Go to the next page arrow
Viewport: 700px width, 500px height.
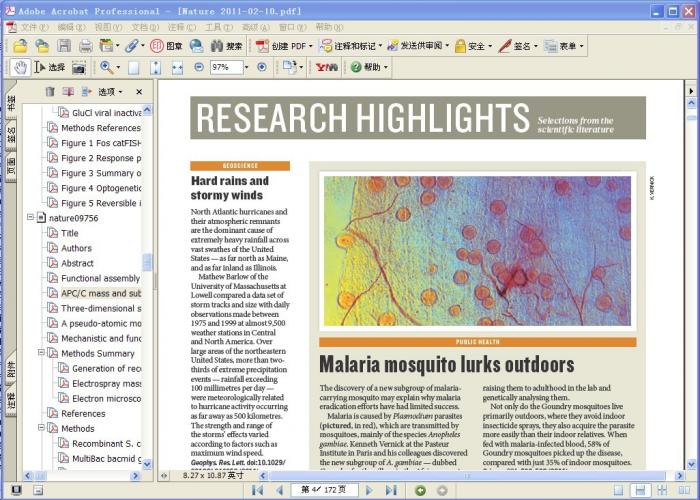pos(369,490)
